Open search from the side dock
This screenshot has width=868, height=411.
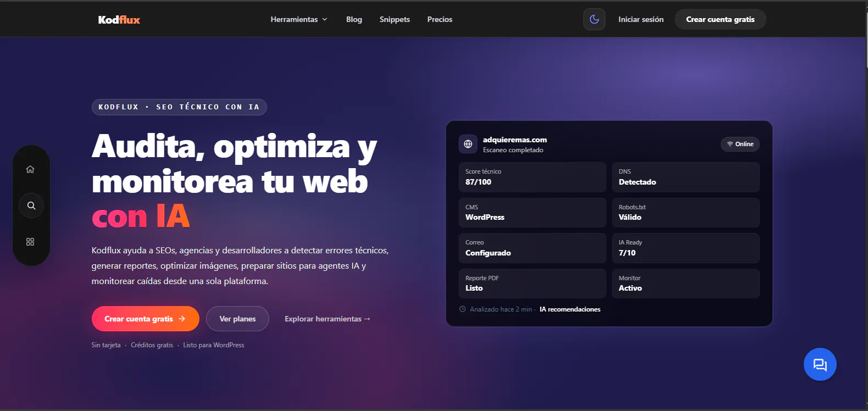(31, 205)
